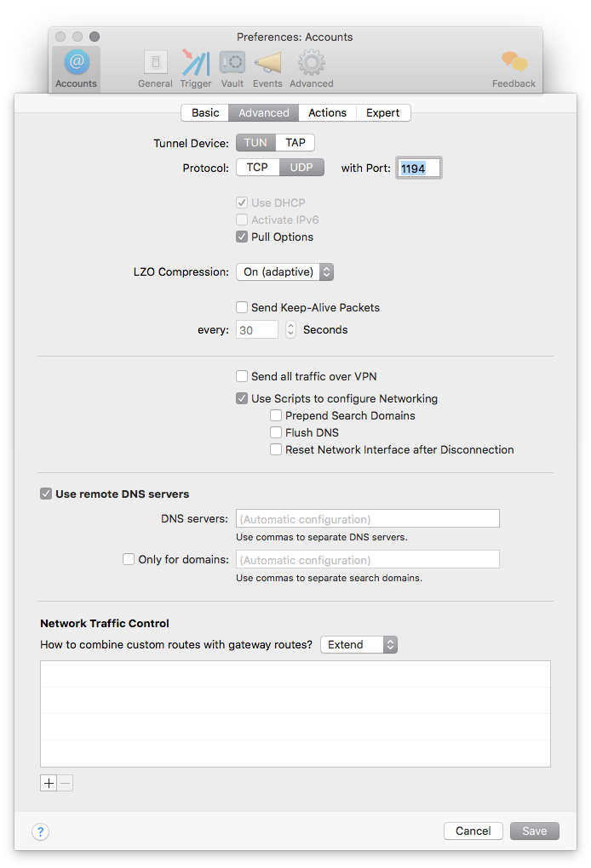591x868 pixels.
Task: Expand the Extend route combination dropdown
Action: (x=359, y=645)
